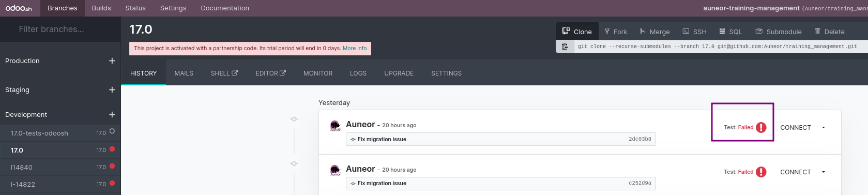868x195 pixels.
Task: Switch to the LOGS tab
Action: tap(358, 73)
